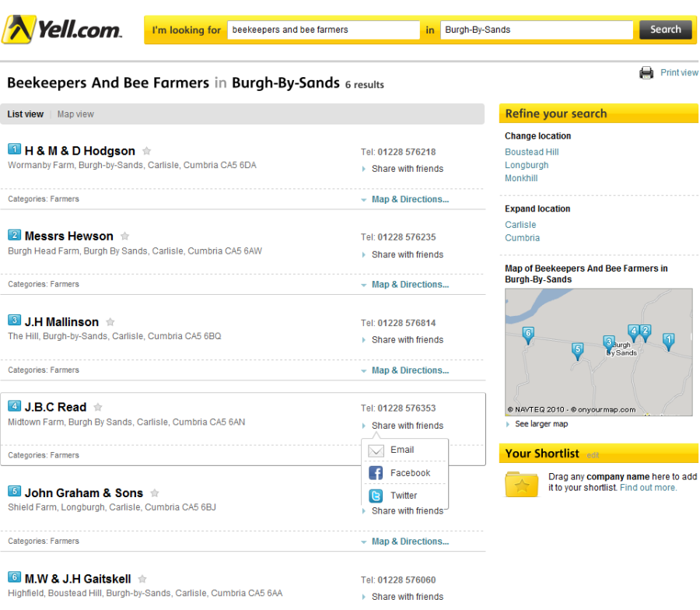Click the Search button
Screen dimensions: 700x610
click(x=666, y=30)
